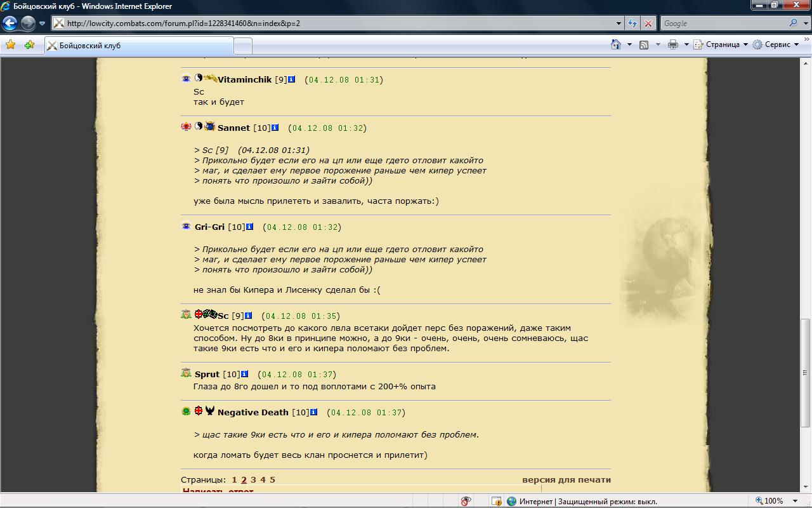Open Vitaminchik's user info icon
Viewport: 812px width, 508px height.
click(292, 79)
